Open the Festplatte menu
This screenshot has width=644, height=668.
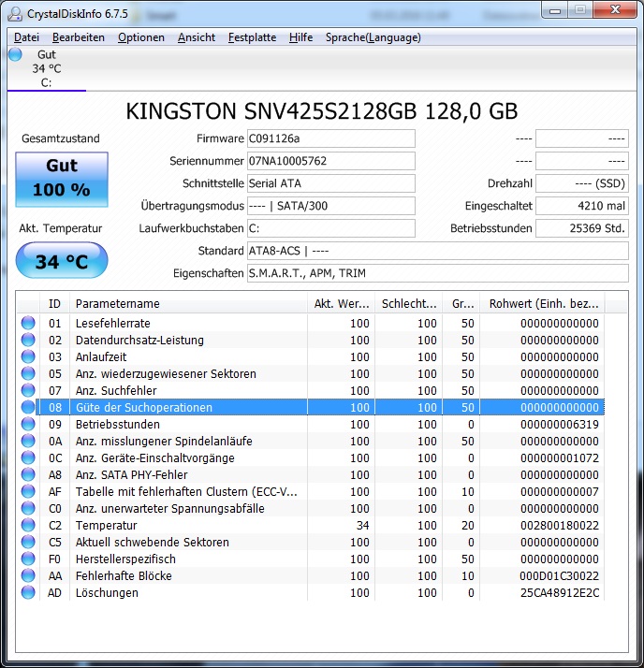(x=253, y=37)
